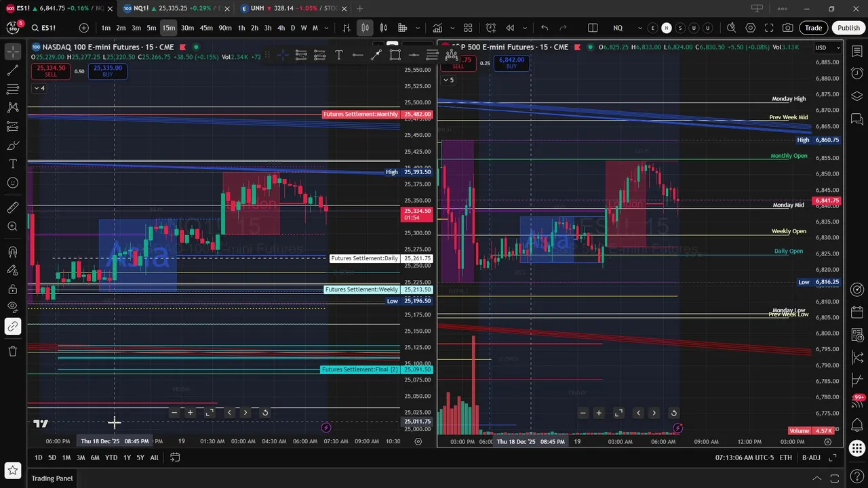Add symbol with plus icon beside ES1!
Viewport: 868px width, 488px height.
[83, 28]
